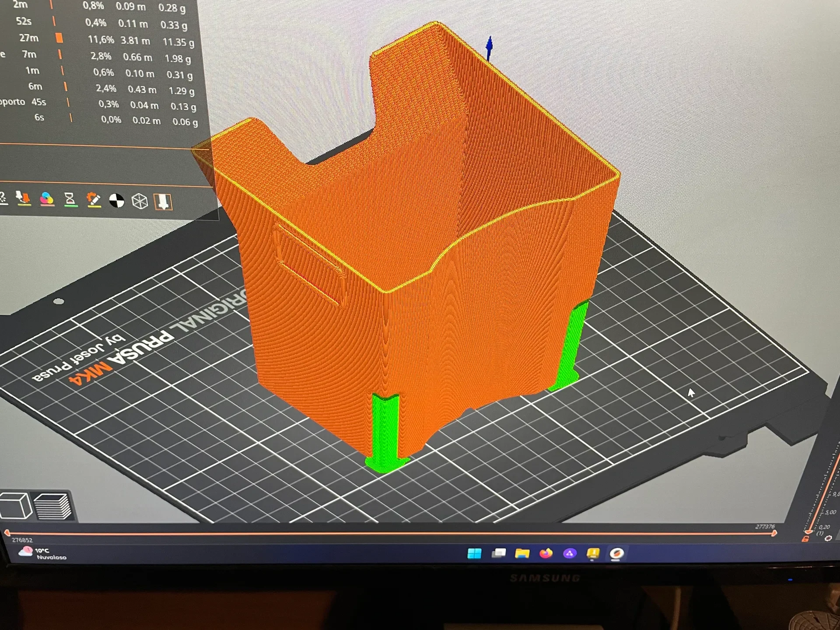
Task: Click the orange ruler icon beside the gear
Action: (x=805, y=539)
